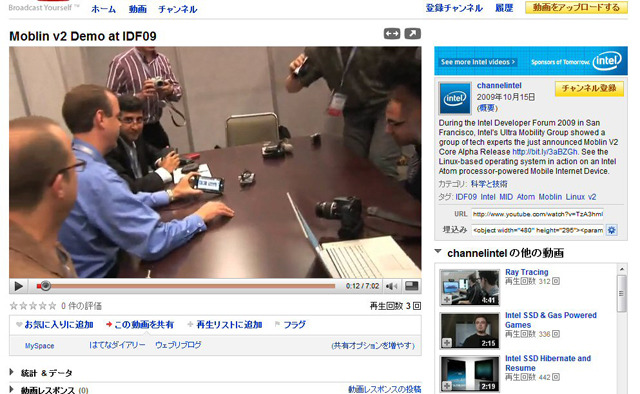Viewport: 640px width, 394px height.
Task: Open Ray Tracing video title
Action: coord(527,272)
